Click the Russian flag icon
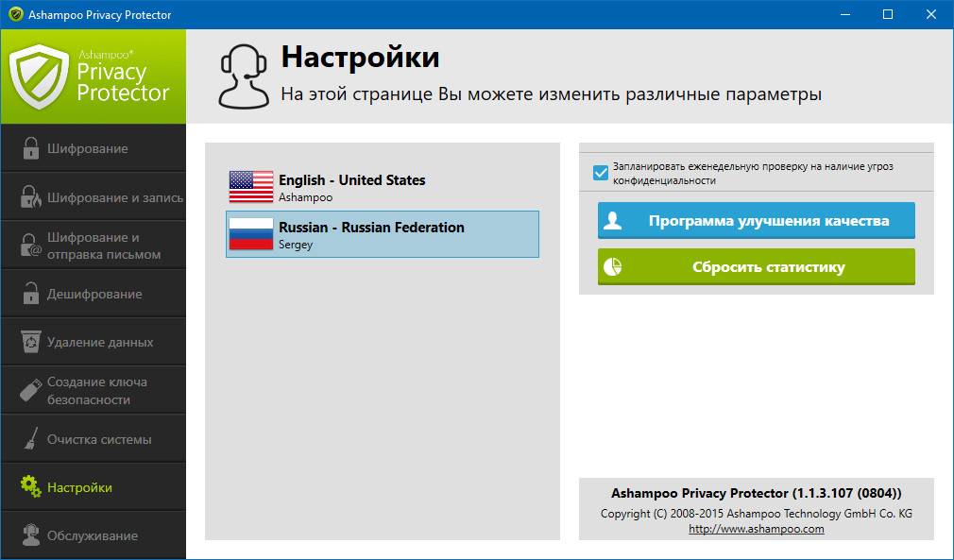This screenshot has width=954, height=560. tap(251, 234)
